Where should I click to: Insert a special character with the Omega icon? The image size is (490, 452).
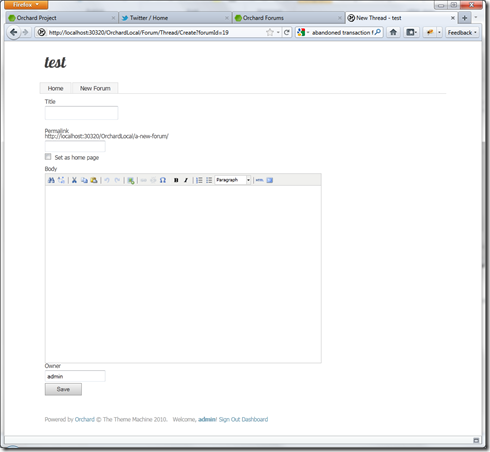tap(163, 180)
